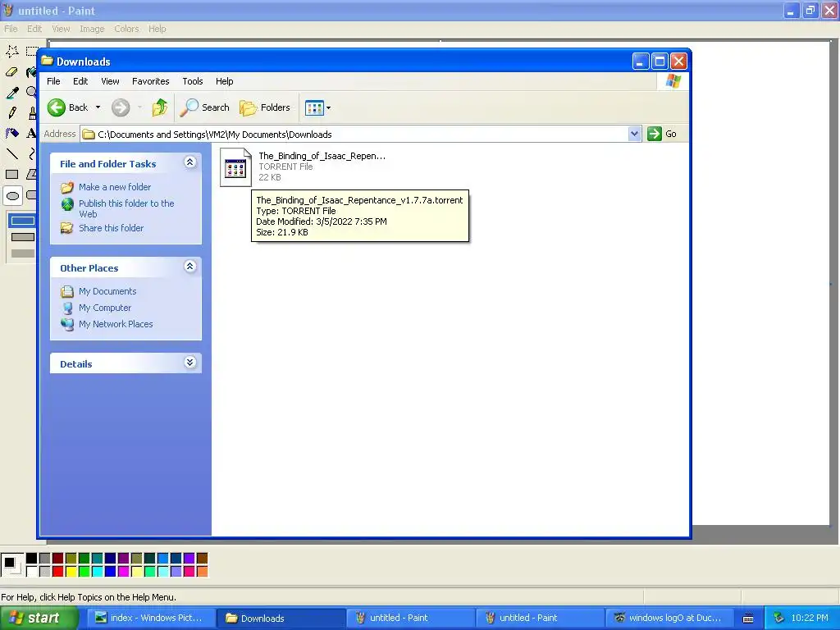
Task: Click Publish this folder to the Web
Action: tap(126, 209)
